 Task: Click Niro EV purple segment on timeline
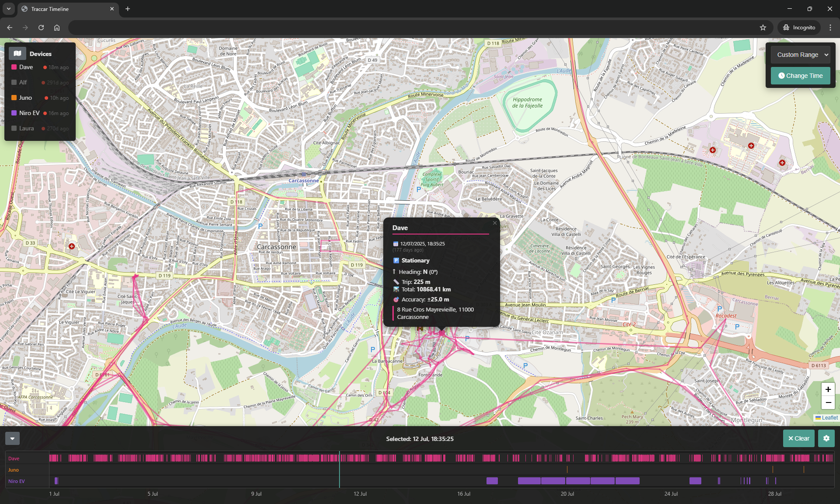pyautogui.click(x=577, y=481)
